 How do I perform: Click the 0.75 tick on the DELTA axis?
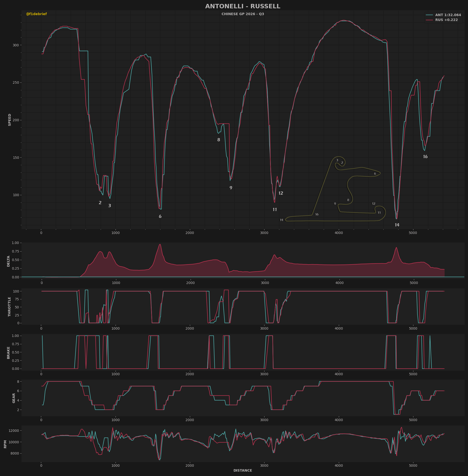15,251
